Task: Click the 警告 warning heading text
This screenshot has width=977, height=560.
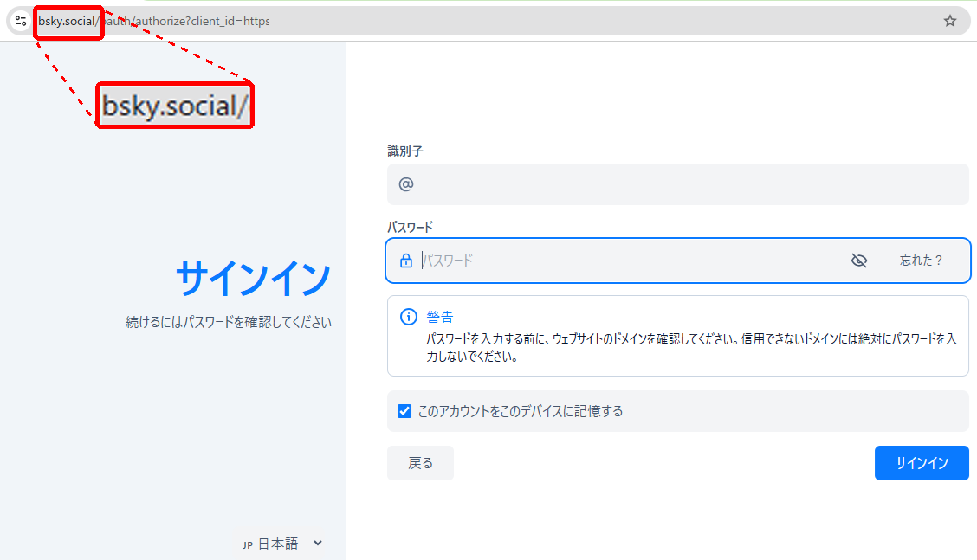Action: coord(440,317)
